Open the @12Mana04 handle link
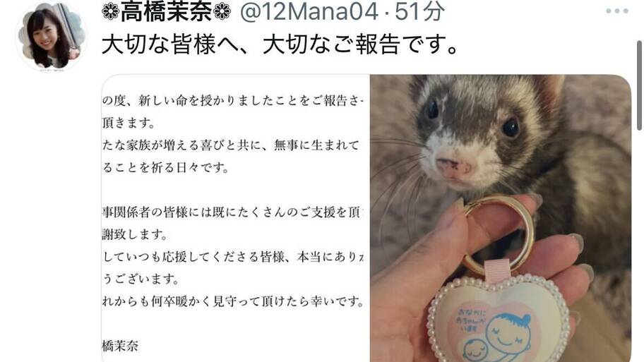The width and height of the screenshot is (644, 362). (309, 11)
